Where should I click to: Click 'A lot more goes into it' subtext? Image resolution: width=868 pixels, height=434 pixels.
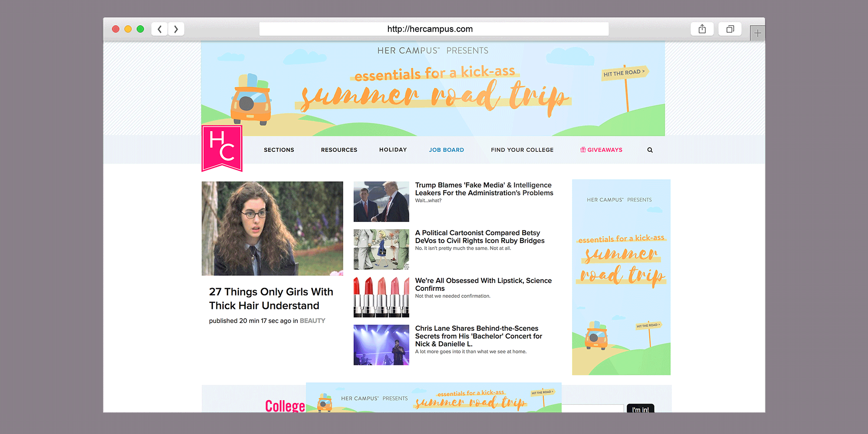470,352
